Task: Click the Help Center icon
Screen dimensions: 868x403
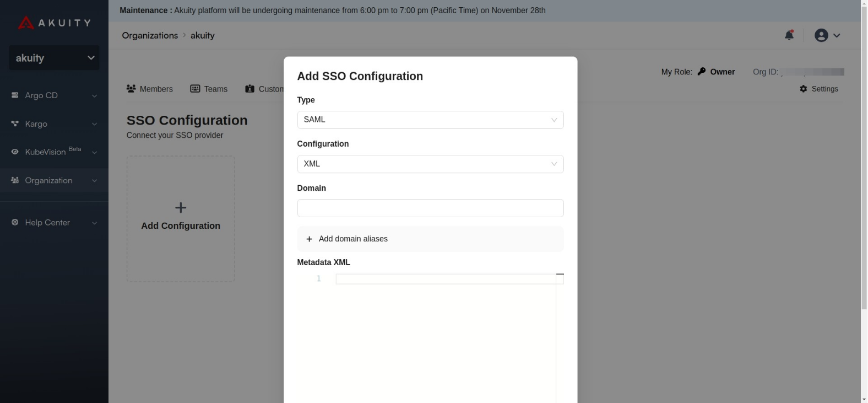Action: tap(15, 222)
